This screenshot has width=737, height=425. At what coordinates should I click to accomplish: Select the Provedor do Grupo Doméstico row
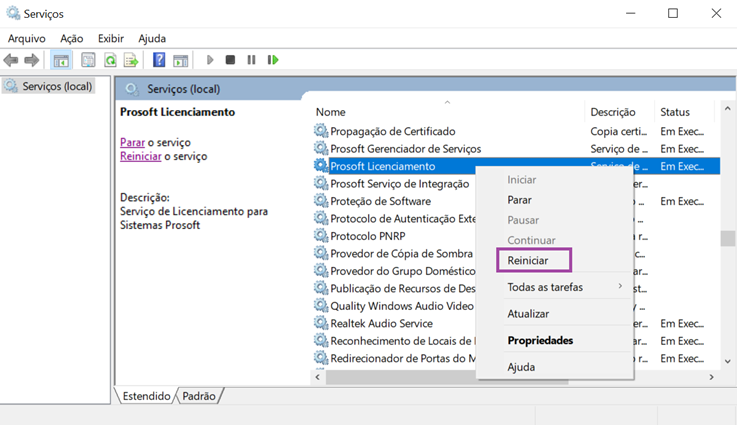403,271
